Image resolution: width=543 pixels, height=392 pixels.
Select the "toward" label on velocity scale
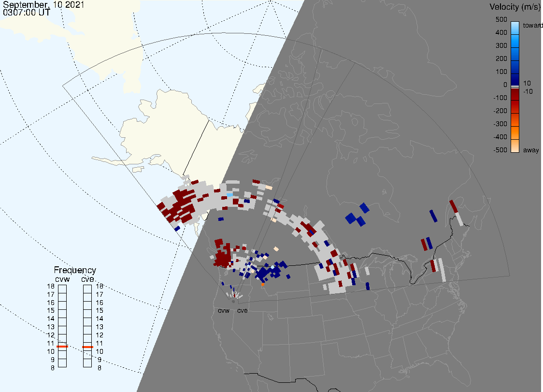[x=532, y=25]
